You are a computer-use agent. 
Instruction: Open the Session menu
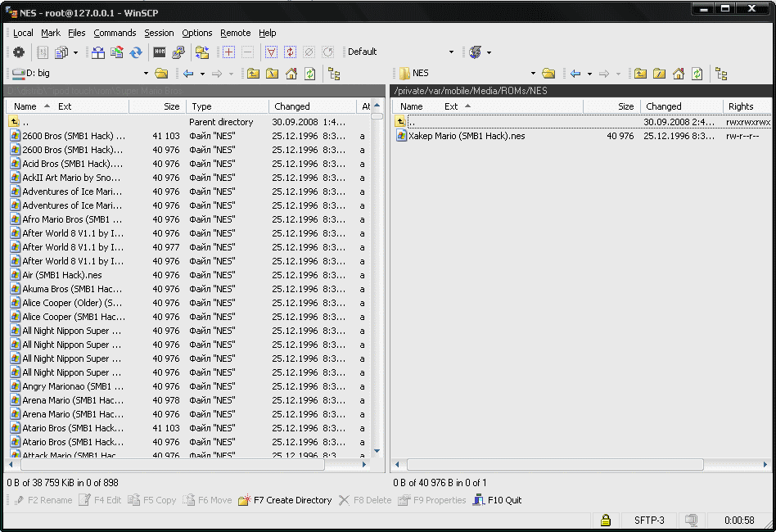pos(159,33)
